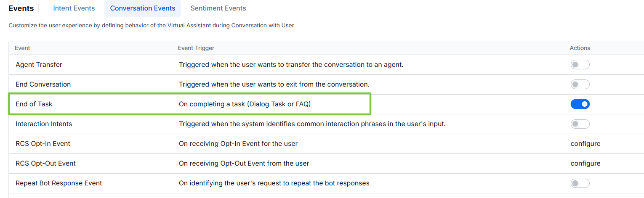Click the Actions column header
Image resolution: width=644 pixels, height=198 pixels.
pyautogui.click(x=580, y=48)
